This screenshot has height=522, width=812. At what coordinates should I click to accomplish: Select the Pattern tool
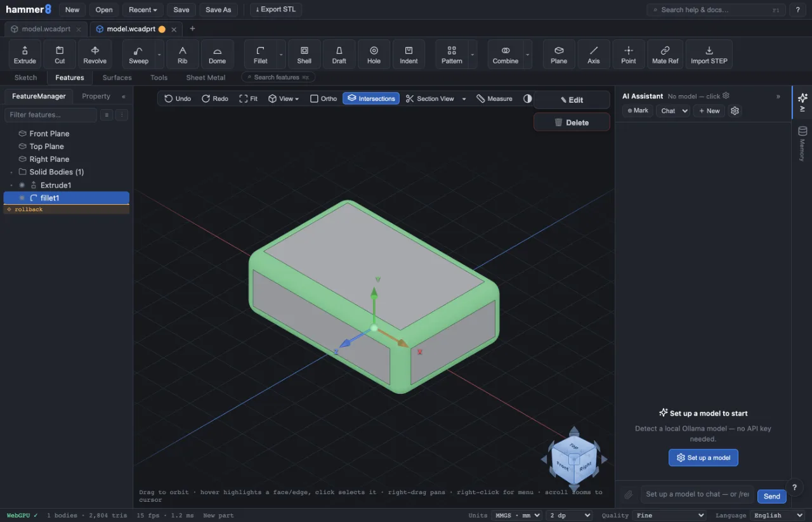click(452, 55)
